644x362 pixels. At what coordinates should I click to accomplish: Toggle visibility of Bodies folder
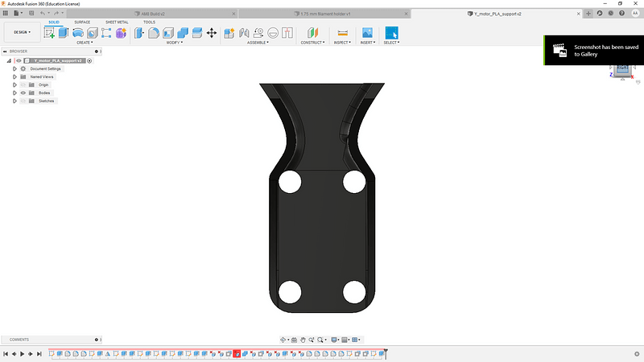tap(23, 93)
